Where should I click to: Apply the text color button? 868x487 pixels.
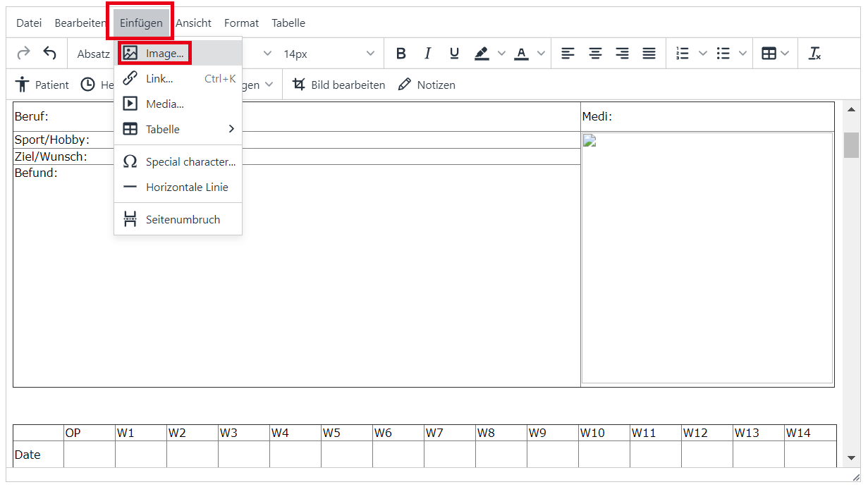point(521,54)
